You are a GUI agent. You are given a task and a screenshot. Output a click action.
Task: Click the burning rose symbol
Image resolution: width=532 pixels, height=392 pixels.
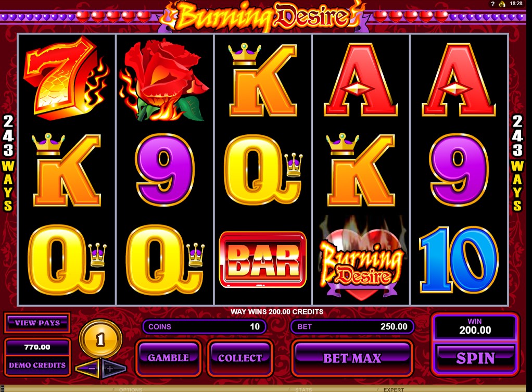coord(163,81)
